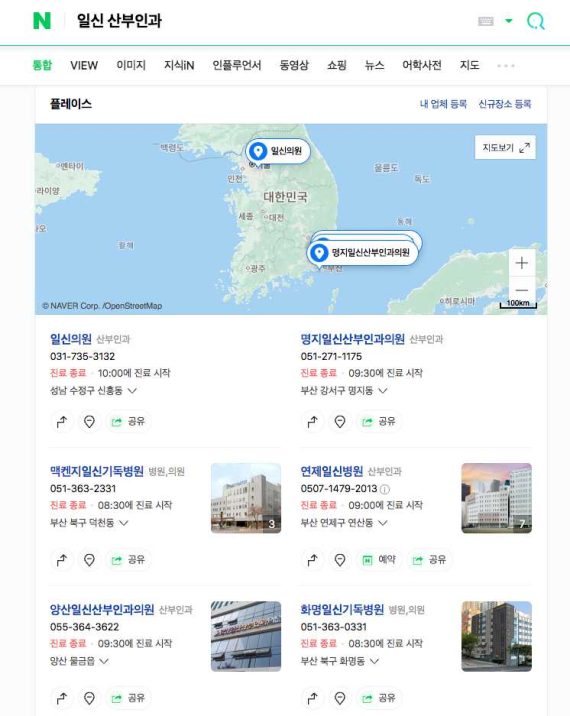This screenshot has width=570, height=716.
Task: Share the 연제일신병원 listing
Action: [x=429, y=560]
